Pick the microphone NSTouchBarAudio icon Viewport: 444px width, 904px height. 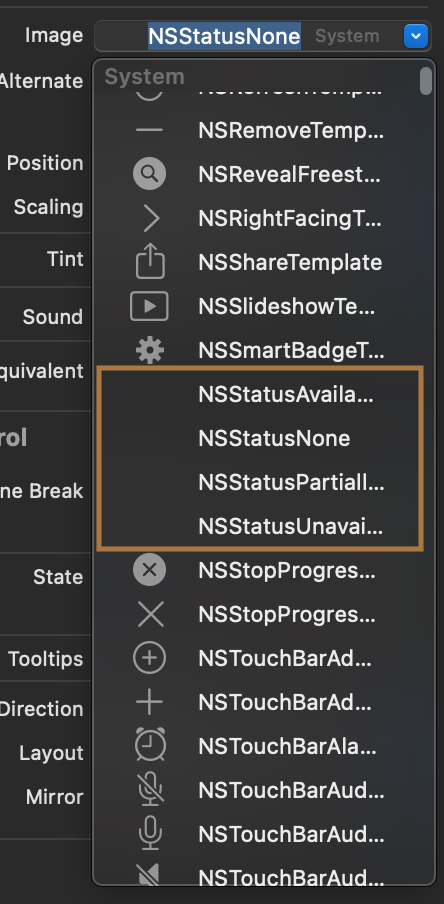150,833
